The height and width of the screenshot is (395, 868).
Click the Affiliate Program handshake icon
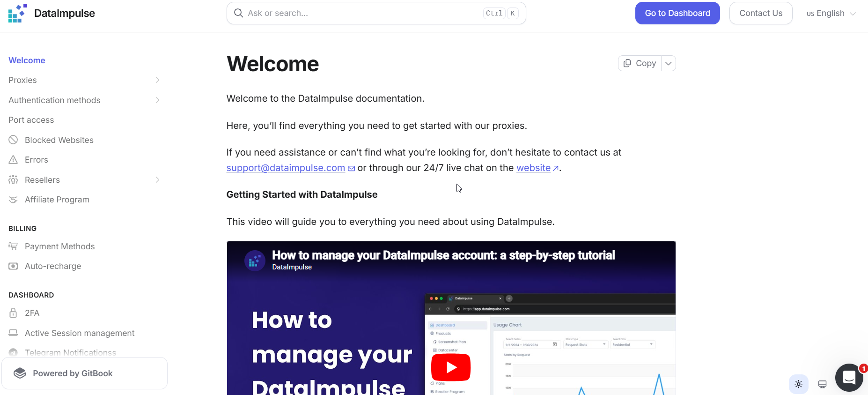click(13, 200)
